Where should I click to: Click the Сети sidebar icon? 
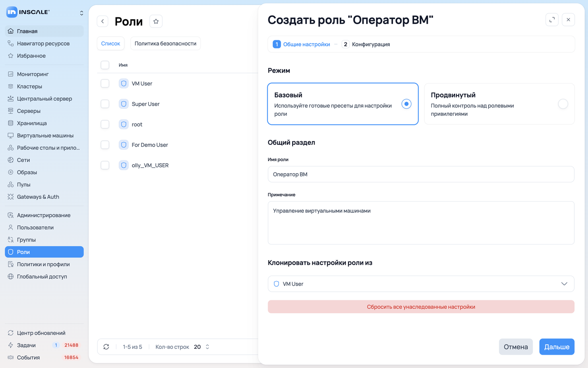11,160
